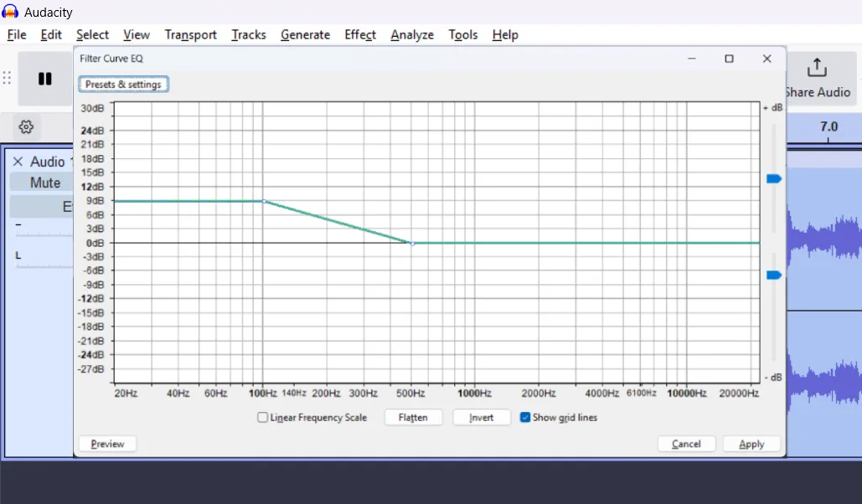Close the audio track with X icon
This screenshot has width=862, height=504.
[x=18, y=162]
